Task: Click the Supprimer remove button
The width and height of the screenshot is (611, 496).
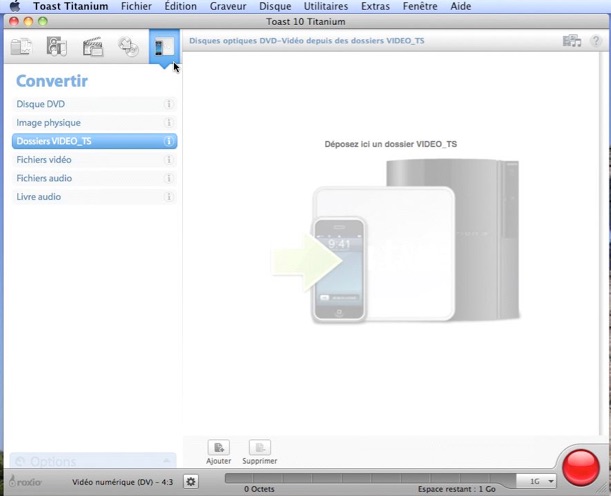Action: pyautogui.click(x=260, y=452)
